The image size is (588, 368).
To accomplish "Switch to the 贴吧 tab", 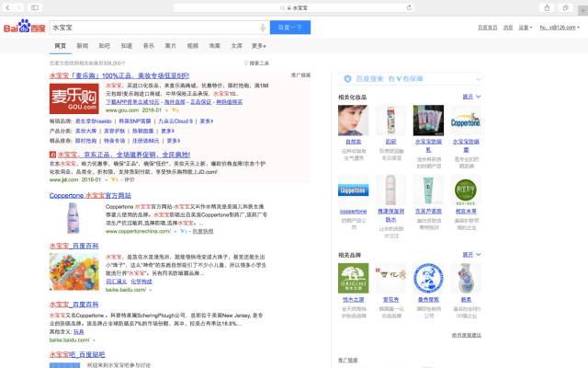I will (x=104, y=46).
